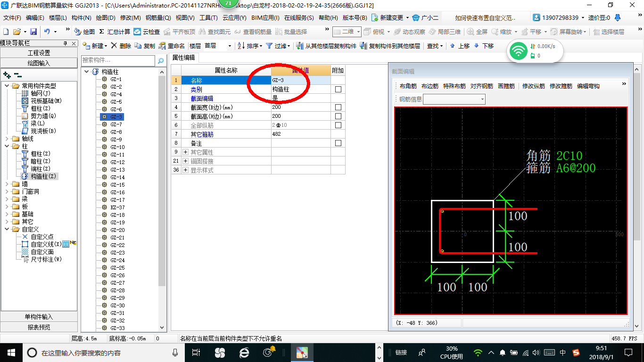Image resolution: width=644 pixels, height=362 pixels.
Task: Click 其它箍筋 value 482 cell
Action: pos(301,134)
